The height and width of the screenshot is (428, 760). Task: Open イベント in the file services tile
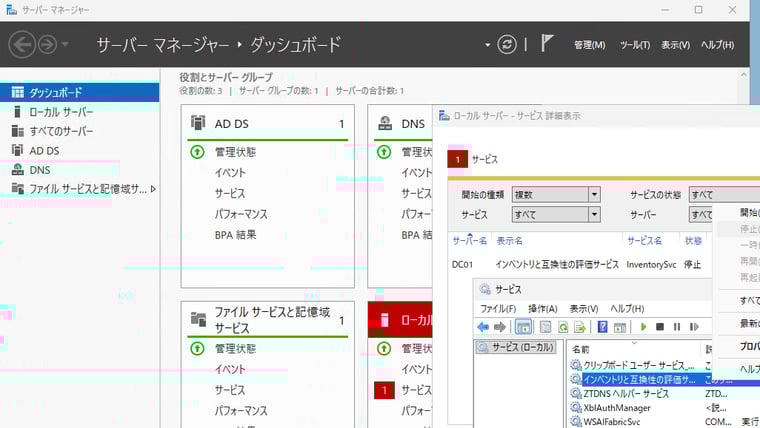pos(230,369)
